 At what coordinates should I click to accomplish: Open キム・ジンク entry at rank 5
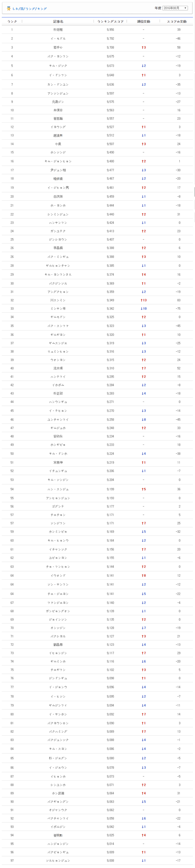[x=58, y=66]
